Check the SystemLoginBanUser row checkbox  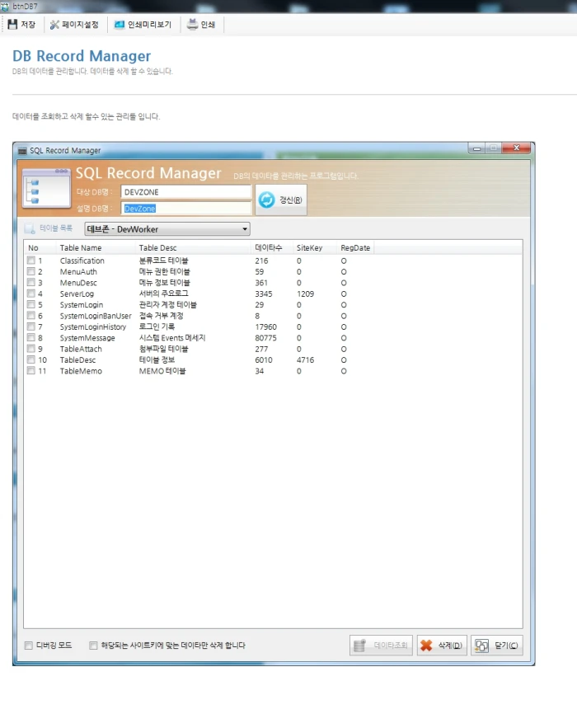pyautogui.click(x=30, y=316)
